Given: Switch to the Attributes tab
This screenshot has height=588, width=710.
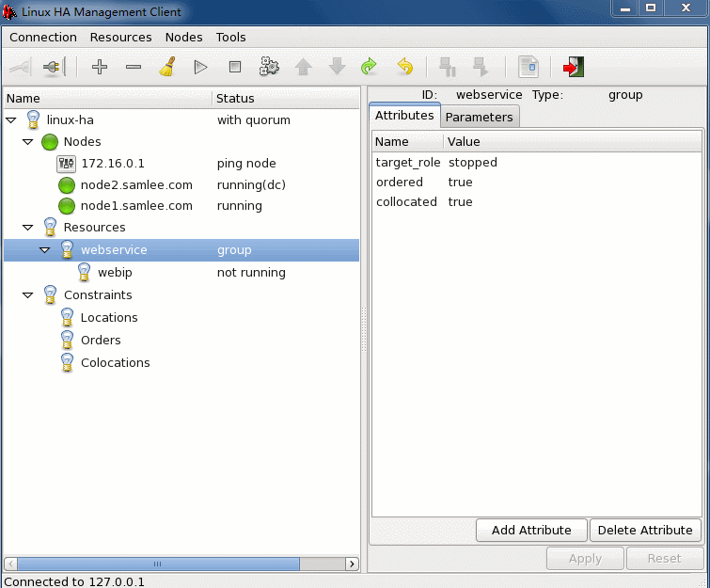Looking at the screenshot, I should [x=404, y=116].
